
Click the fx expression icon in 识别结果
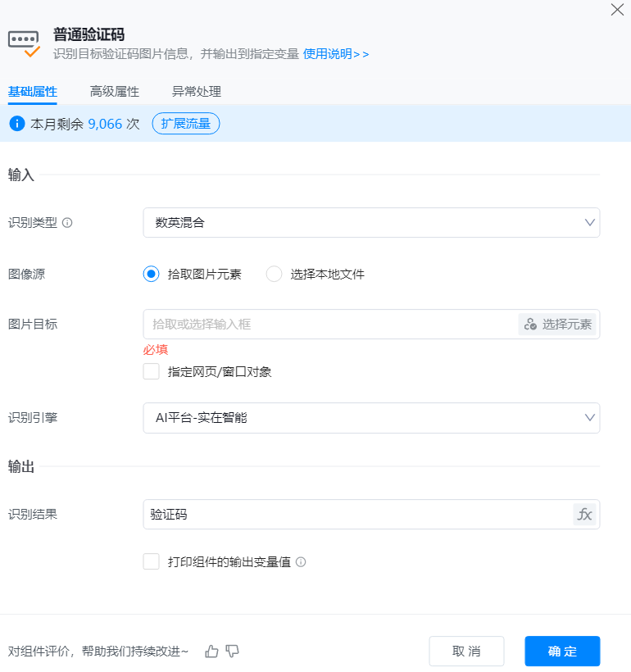click(x=584, y=515)
